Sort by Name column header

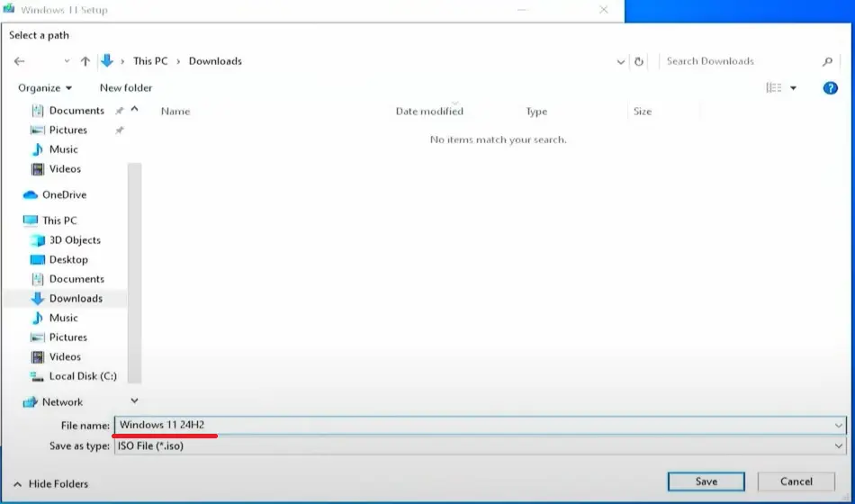point(175,112)
